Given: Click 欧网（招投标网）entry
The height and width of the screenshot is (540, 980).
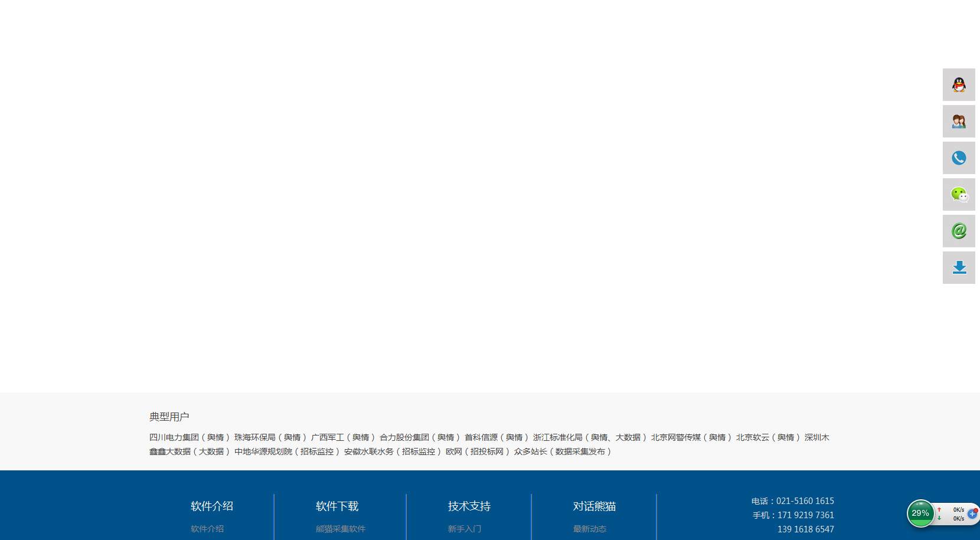Looking at the screenshot, I should point(478,451).
